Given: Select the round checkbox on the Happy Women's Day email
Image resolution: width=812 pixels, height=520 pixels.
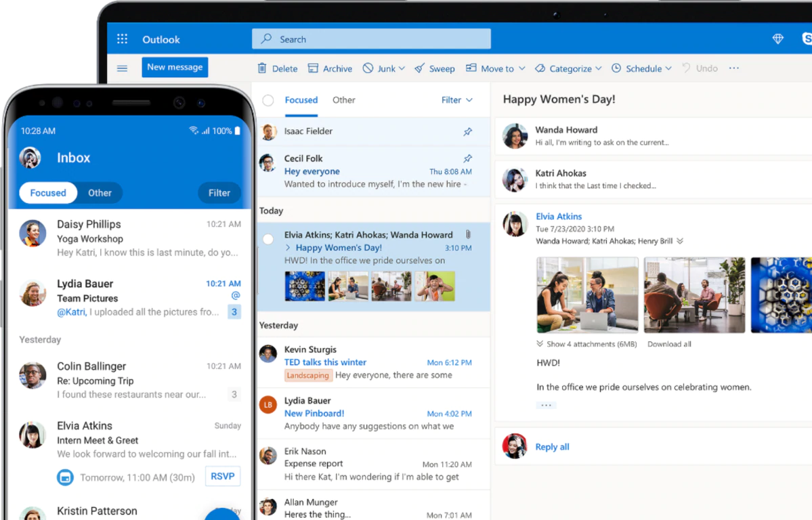Looking at the screenshot, I should click(x=268, y=238).
